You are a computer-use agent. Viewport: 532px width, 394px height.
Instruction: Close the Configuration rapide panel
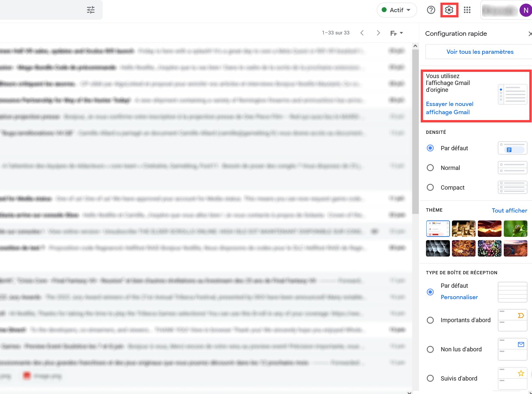point(530,34)
